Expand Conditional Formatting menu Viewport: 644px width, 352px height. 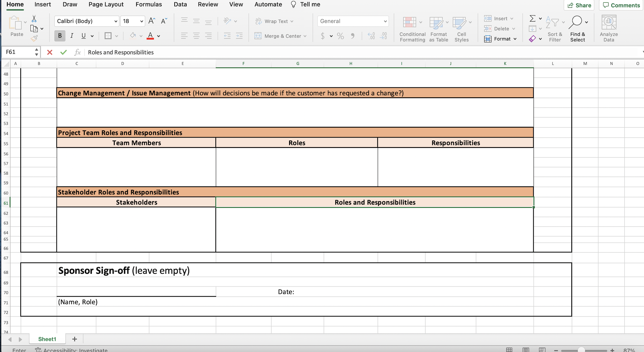[412, 29]
